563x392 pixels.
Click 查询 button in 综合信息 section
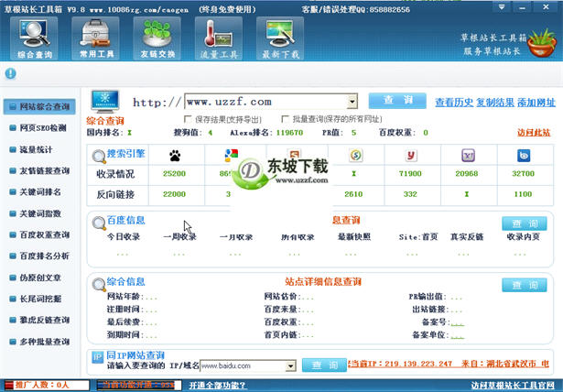525,285
